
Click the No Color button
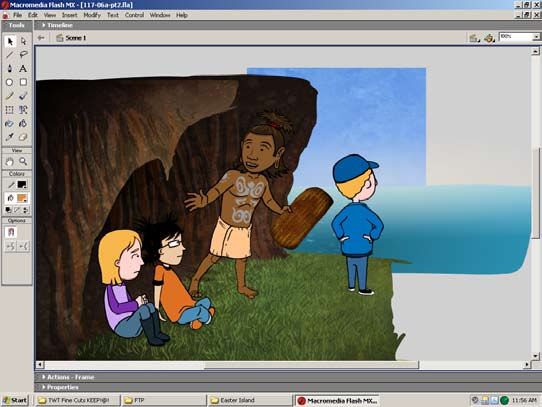pyautogui.click(x=17, y=210)
